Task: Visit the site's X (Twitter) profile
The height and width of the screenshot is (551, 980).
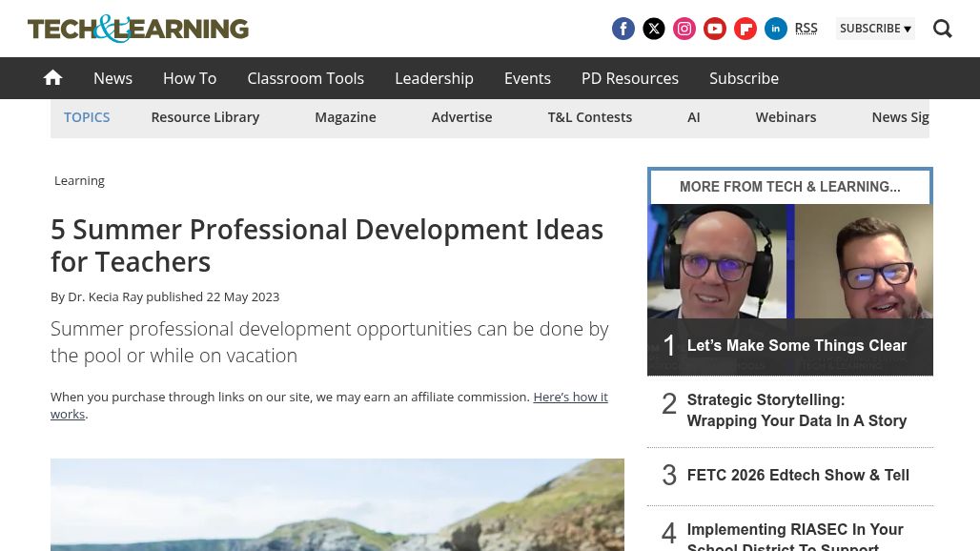Action: pos(654,29)
